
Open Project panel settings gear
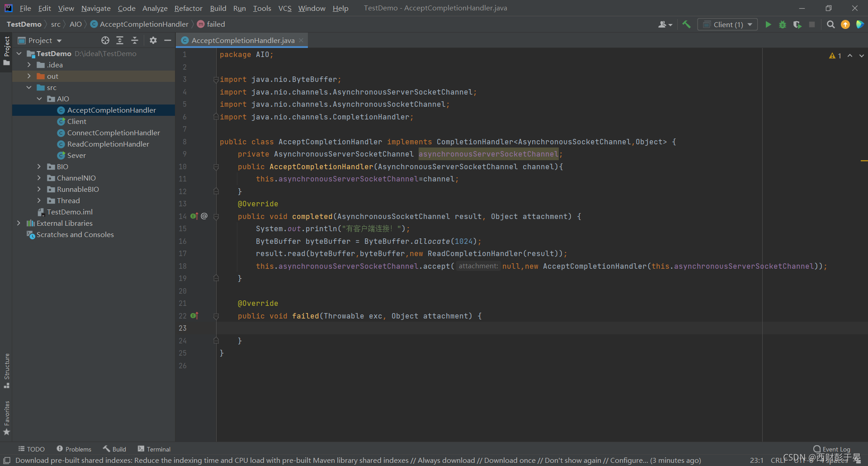(153, 40)
